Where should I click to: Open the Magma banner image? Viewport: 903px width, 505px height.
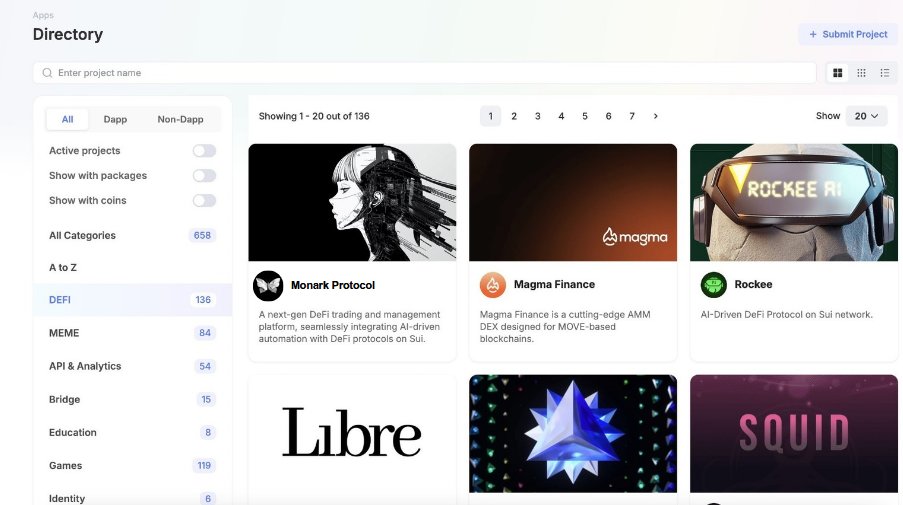(x=573, y=203)
